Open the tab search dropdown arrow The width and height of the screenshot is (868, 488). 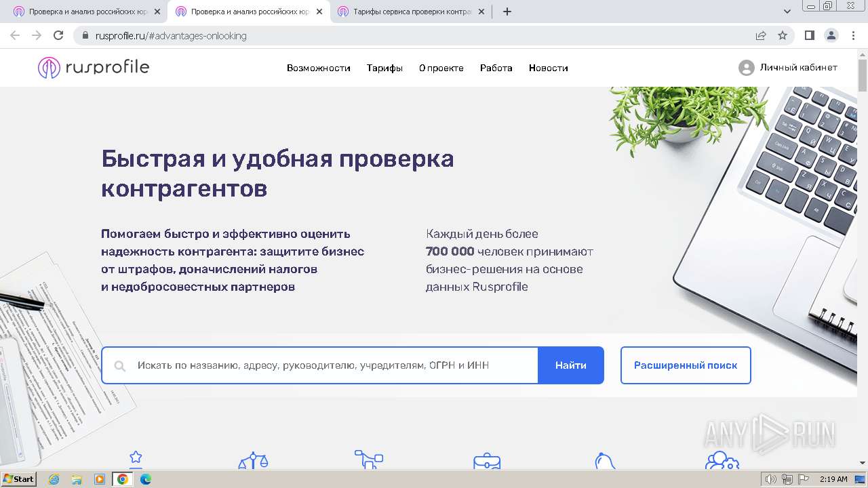[x=787, y=12]
